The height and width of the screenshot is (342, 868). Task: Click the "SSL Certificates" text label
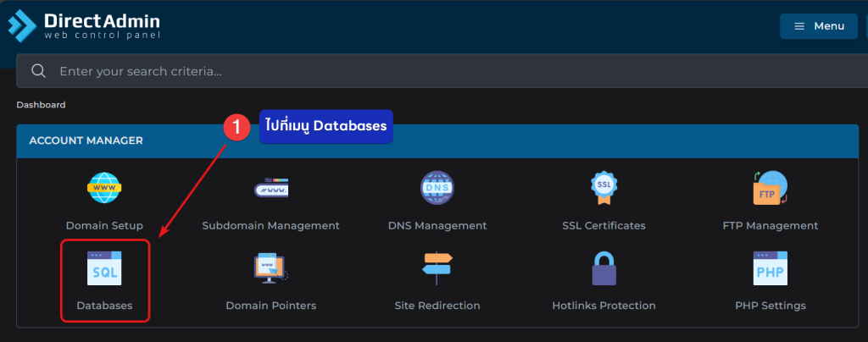coord(604,226)
